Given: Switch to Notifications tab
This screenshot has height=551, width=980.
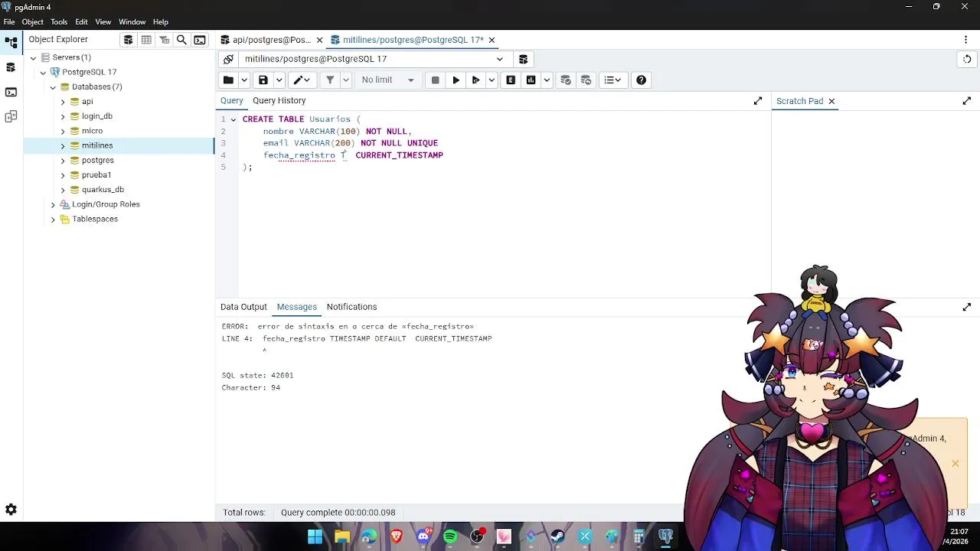Looking at the screenshot, I should pyautogui.click(x=351, y=307).
